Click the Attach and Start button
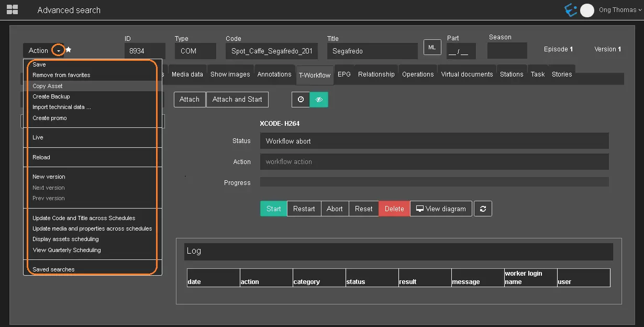The width and height of the screenshot is (644, 327). coord(237,100)
